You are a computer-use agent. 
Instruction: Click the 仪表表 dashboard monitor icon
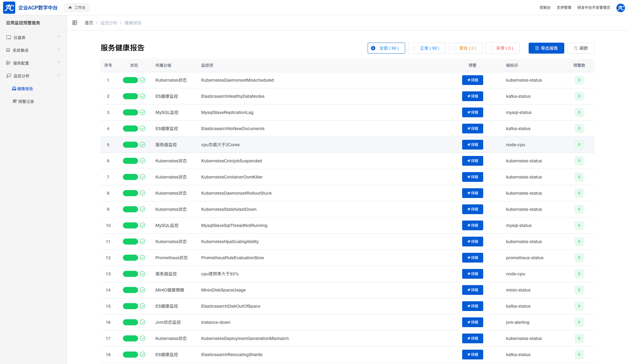(x=9, y=37)
